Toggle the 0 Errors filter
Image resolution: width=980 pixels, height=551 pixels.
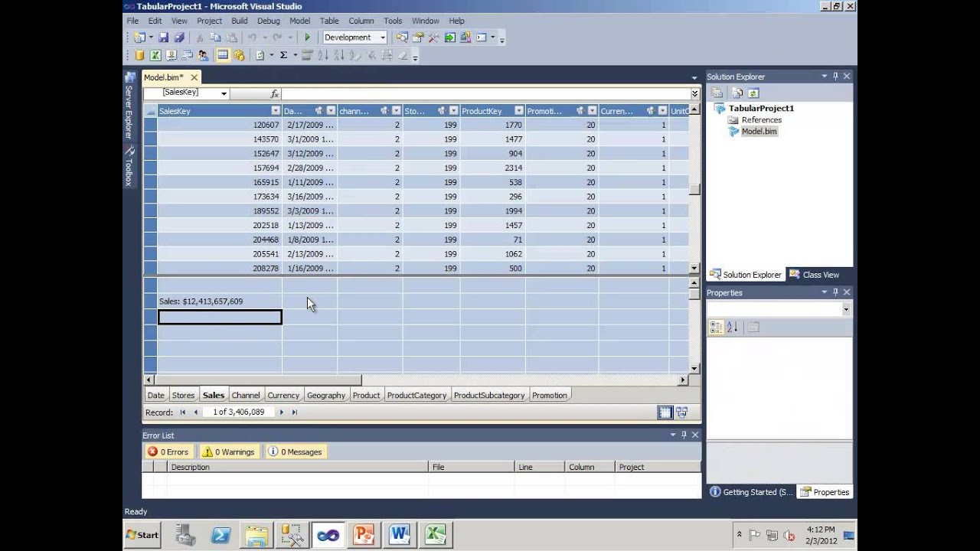tap(168, 452)
